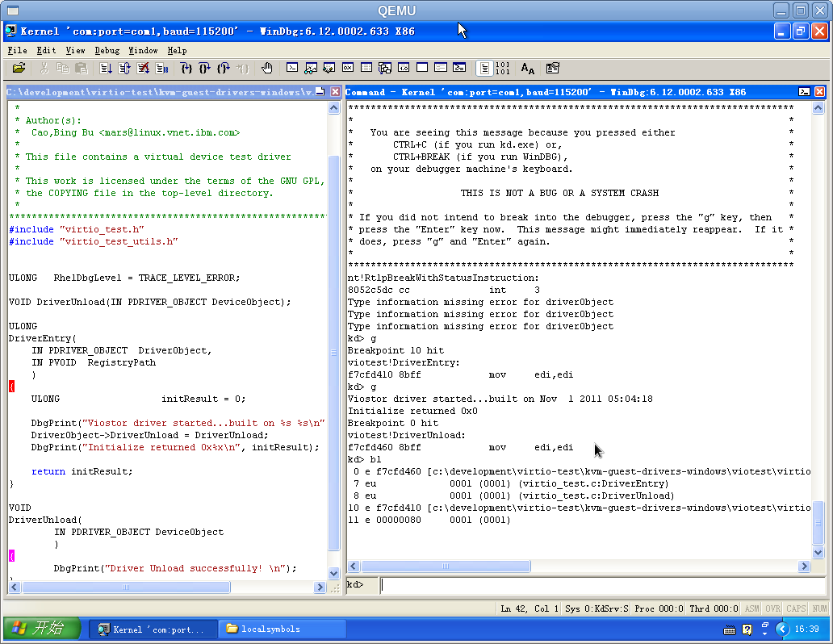Click source pane vertical scroll up arrow

(333, 108)
